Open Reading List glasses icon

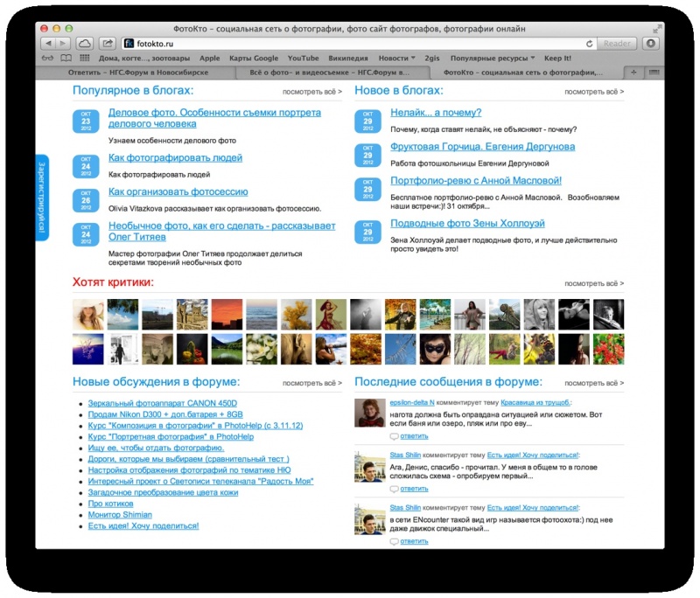click(x=48, y=58)
